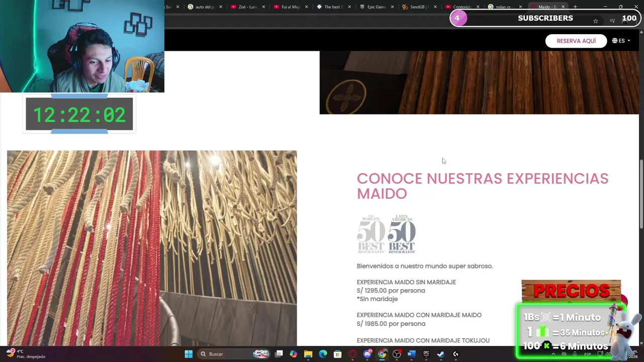Switch to the 'Zoé - Luna' YouTube tab
The width and height of the screenshot is (644, 362).
248,7
